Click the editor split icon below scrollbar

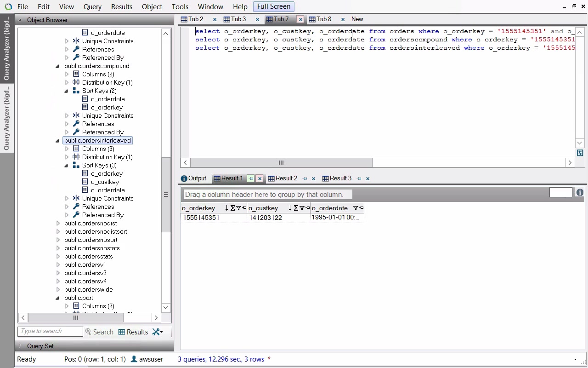coord(580,153)
